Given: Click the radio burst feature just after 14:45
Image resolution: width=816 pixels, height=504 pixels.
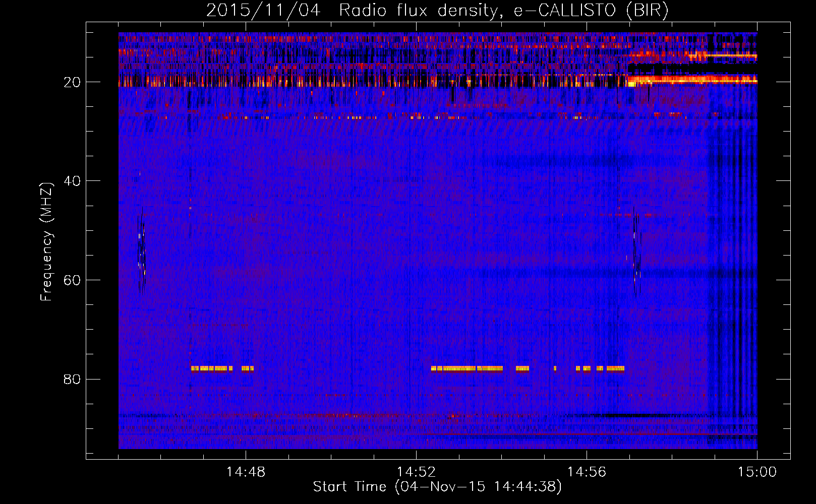Looking at the screenshot, I should pos(142,250).
